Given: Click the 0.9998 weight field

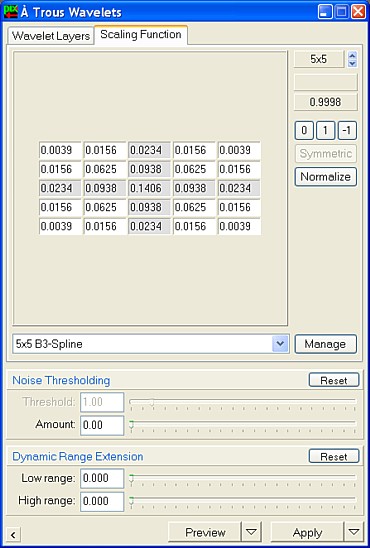Looking at the screenshot, I should 326,102.
